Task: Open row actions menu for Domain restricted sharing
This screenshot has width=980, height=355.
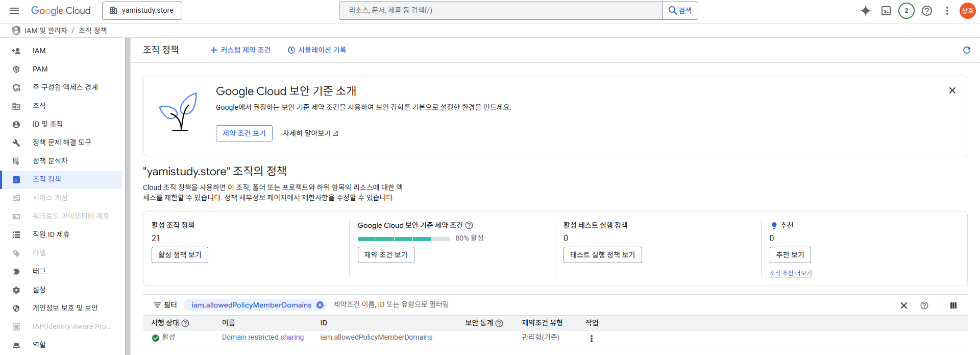Action: tap(592, 338)
